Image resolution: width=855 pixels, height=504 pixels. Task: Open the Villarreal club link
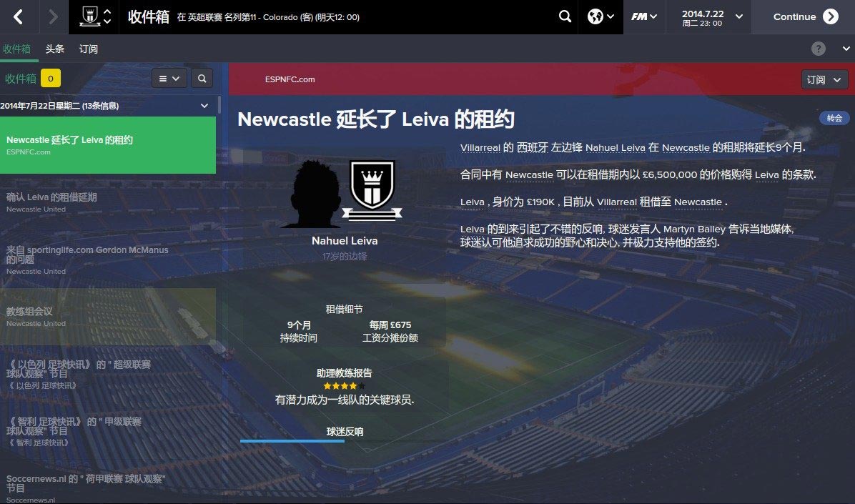tap(480, 147)
